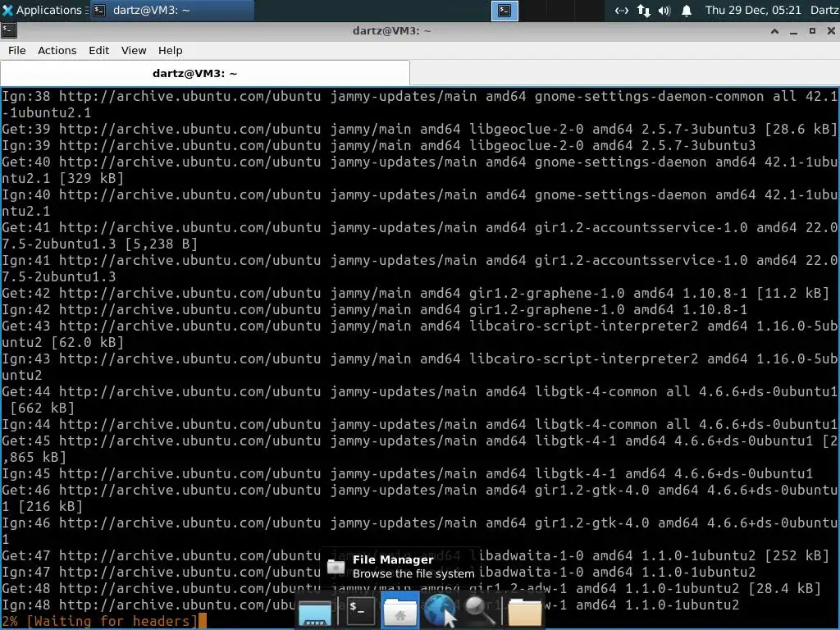The height and width of the screenshot is (630, 840).
Task: Open the Dartz user menu
Action: coord(824,10)
